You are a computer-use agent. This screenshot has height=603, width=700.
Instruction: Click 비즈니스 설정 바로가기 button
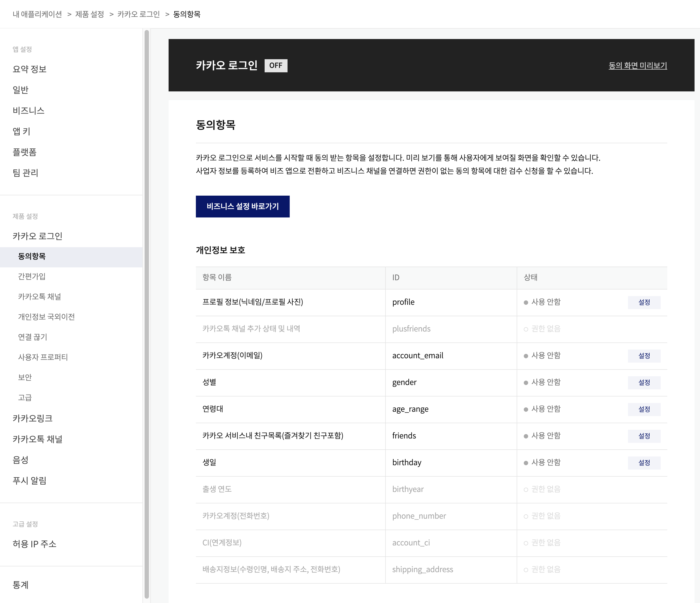click(242, 206)
